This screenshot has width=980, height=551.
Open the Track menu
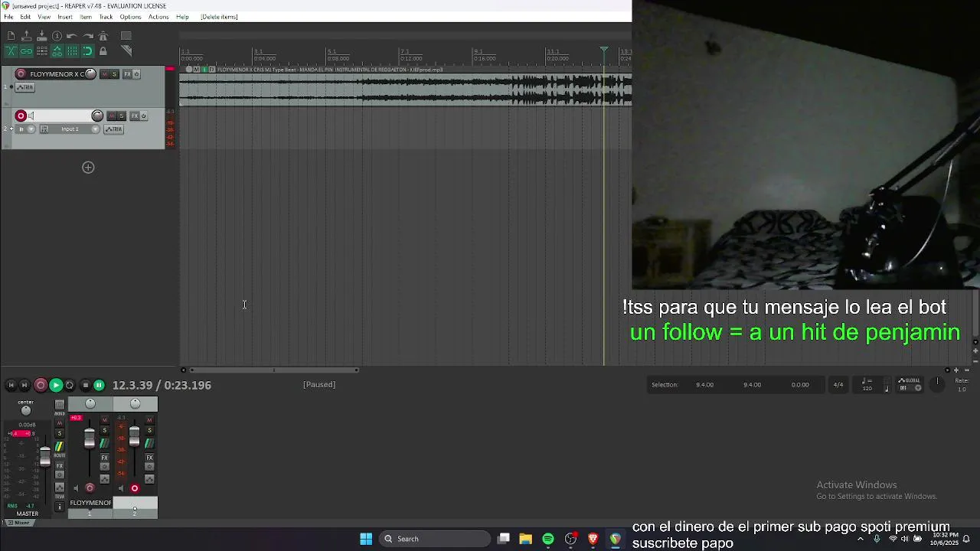[x=106, y=17]
